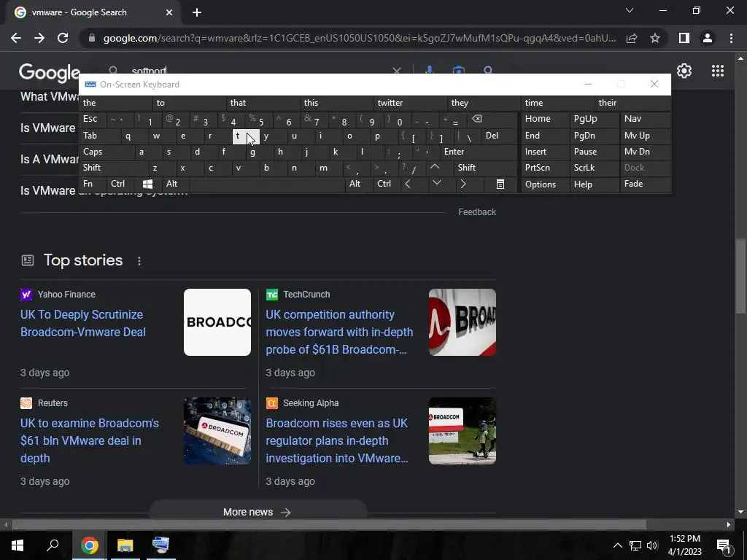Open the TechCrunch UK competition authority story
Screen dimensions: 747x560
coord(339,332)
